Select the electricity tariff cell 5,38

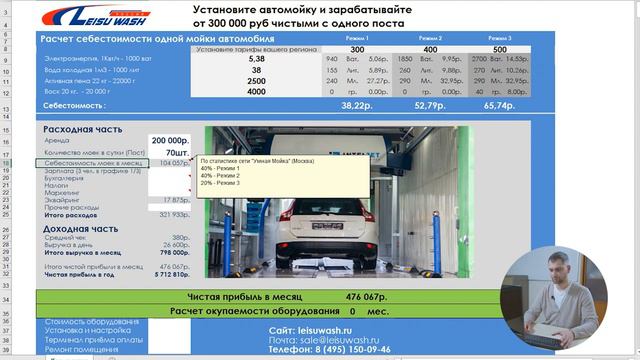256,59
